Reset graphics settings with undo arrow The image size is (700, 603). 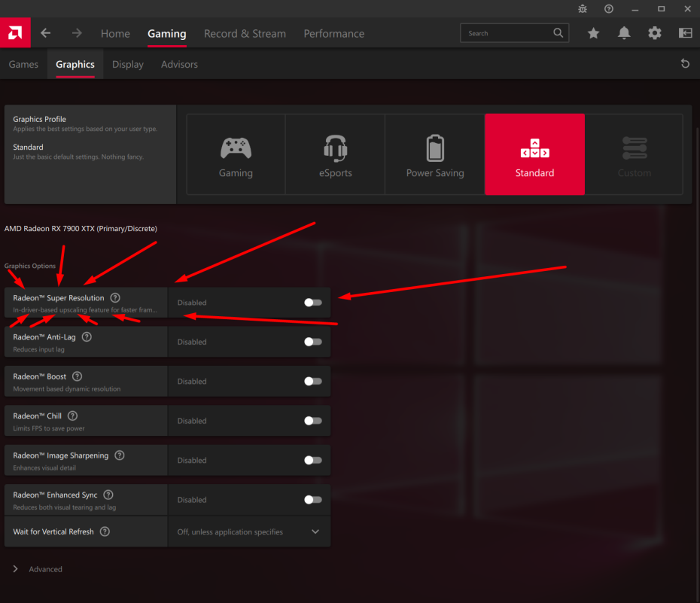pos(685,64)
